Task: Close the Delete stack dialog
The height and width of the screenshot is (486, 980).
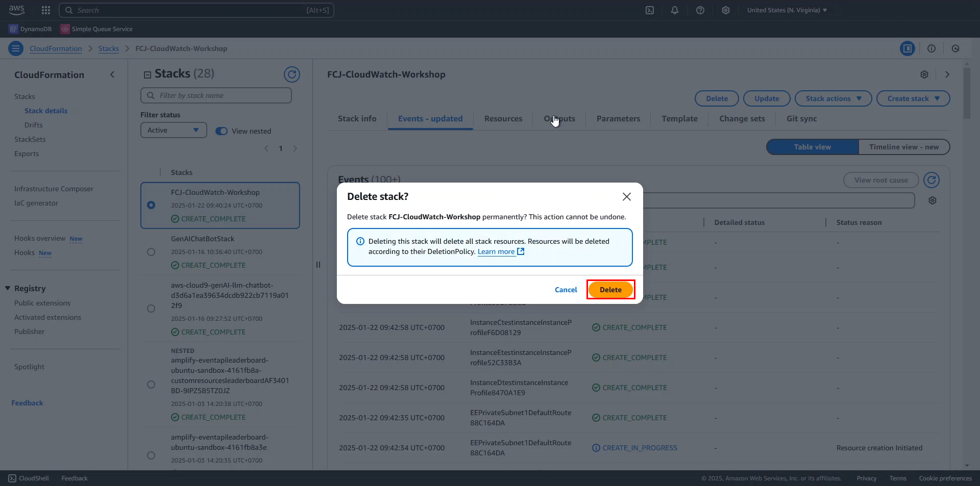Action: tap(627, 197)
